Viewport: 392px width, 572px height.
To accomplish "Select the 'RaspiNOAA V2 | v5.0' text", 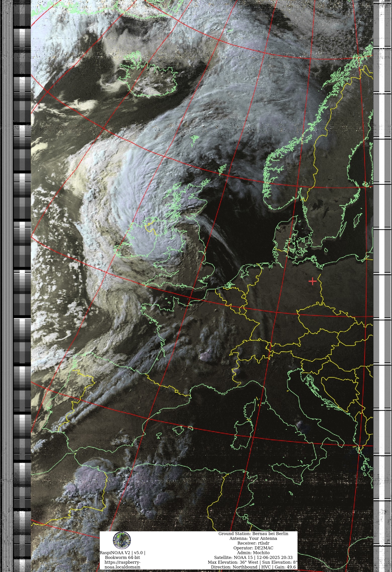I will (x=122, y=553).
